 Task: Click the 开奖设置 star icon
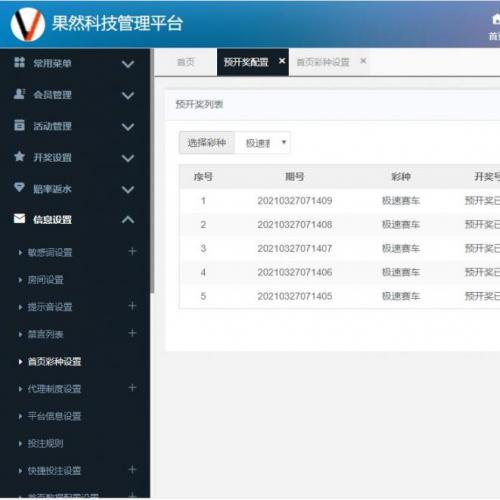click(x=19, y=156)
